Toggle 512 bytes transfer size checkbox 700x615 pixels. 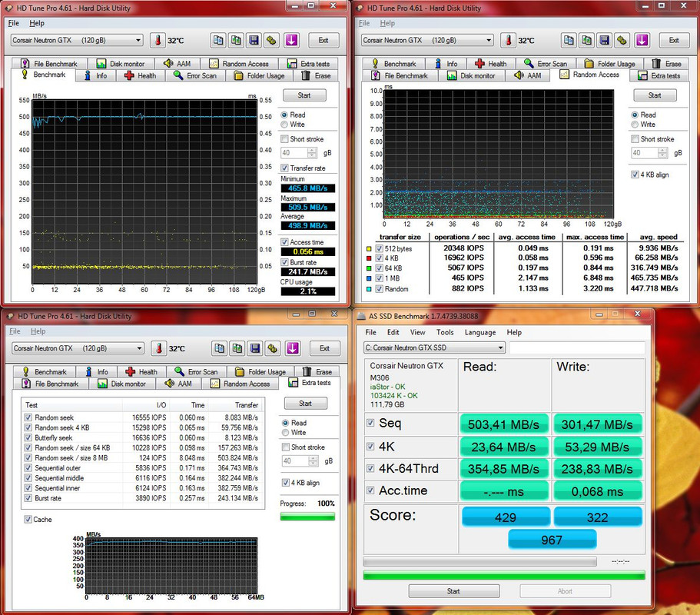[379, 248]
